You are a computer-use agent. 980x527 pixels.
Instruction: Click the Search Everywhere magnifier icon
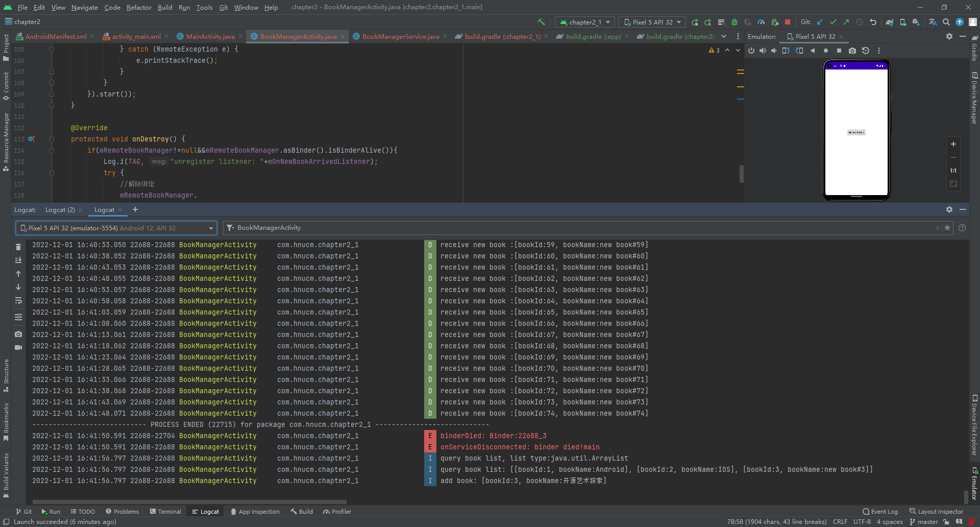pos(946,22)
